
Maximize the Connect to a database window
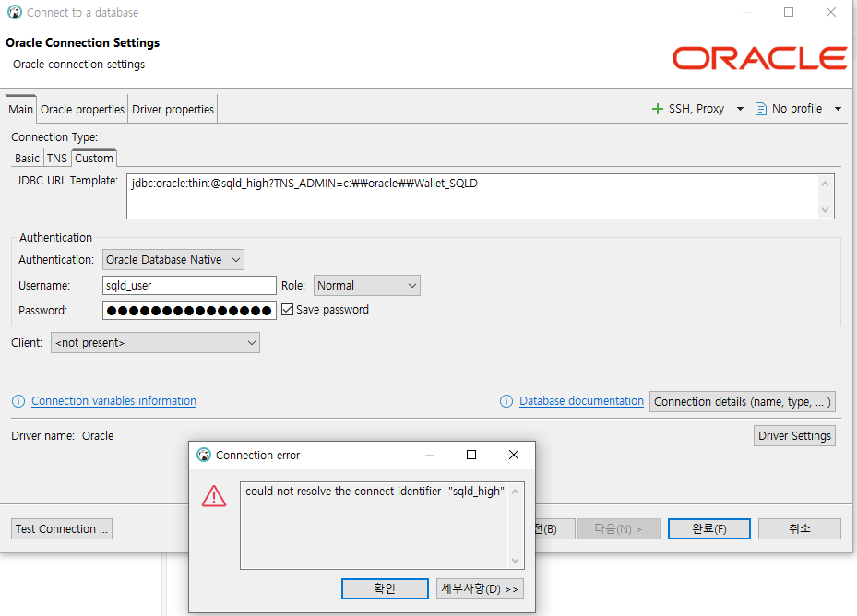pyautogui.click(x=789, y=12)
